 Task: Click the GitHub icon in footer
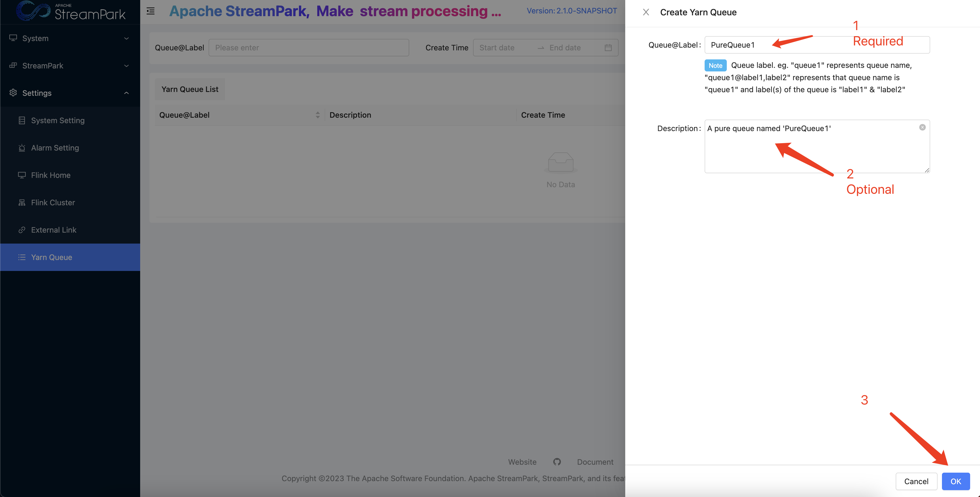pos(557,462)
